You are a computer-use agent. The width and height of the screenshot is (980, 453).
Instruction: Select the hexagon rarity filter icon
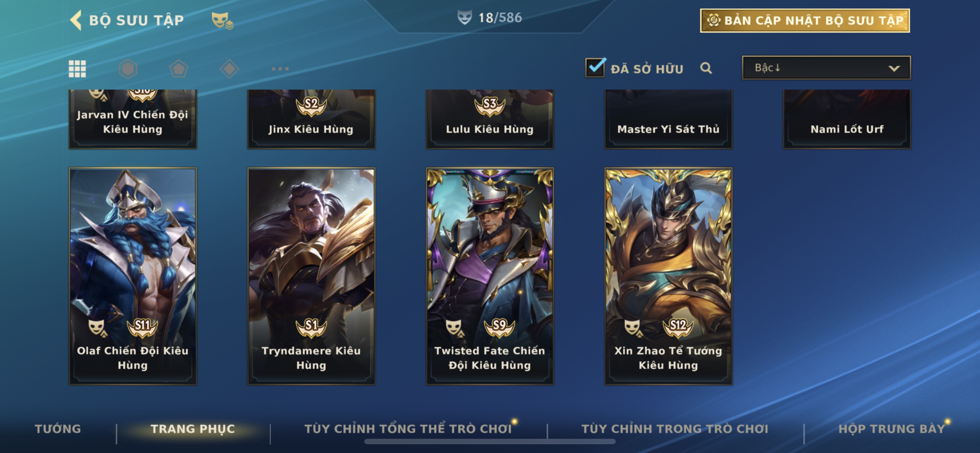(x=128, y=69)
